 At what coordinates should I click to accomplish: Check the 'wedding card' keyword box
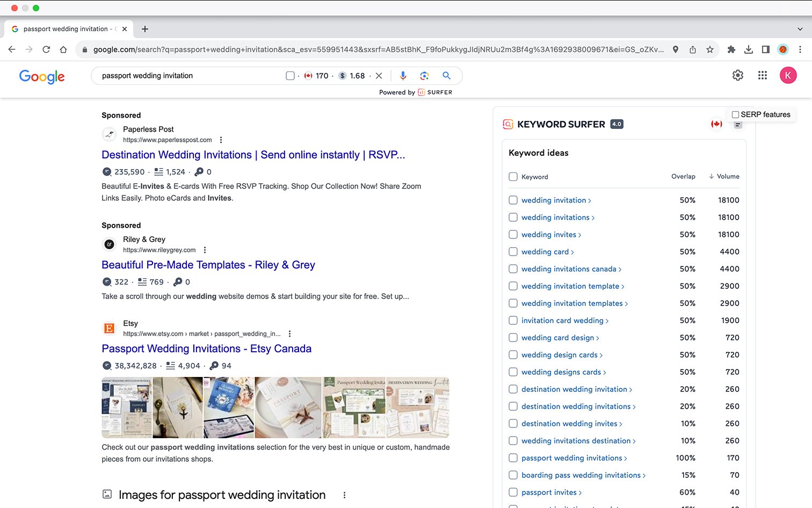pyautogui.click(x=513, y=251)
